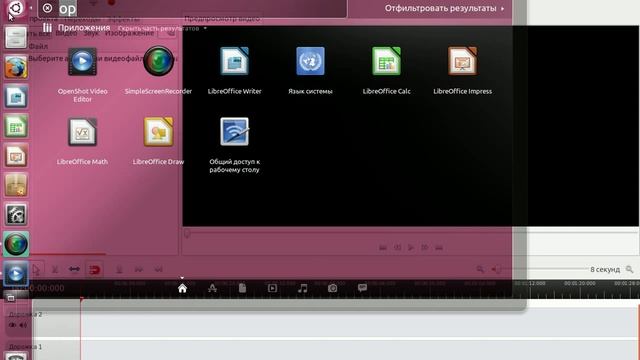Adjust the OpenShot timeline zoom slider
The image size is (640, 360).
(x=540, y=269)
